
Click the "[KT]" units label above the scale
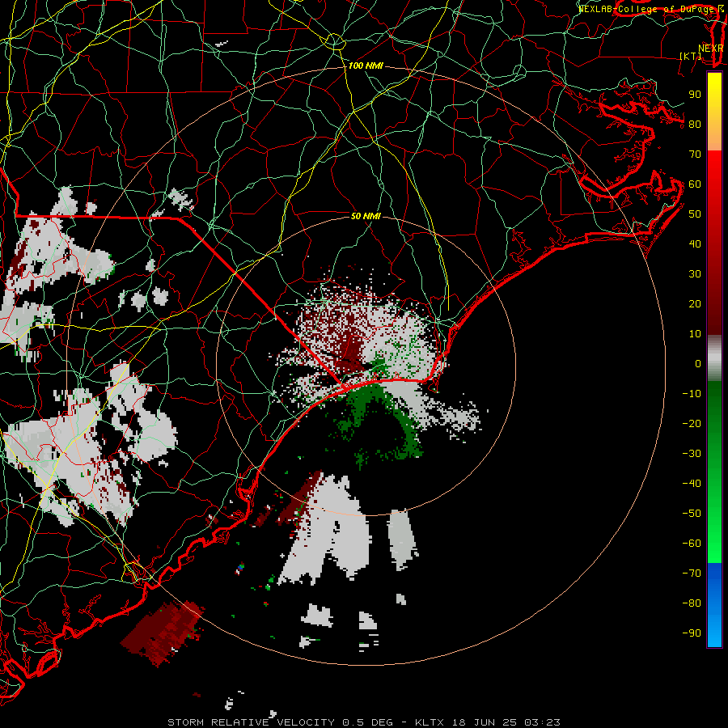691,56
